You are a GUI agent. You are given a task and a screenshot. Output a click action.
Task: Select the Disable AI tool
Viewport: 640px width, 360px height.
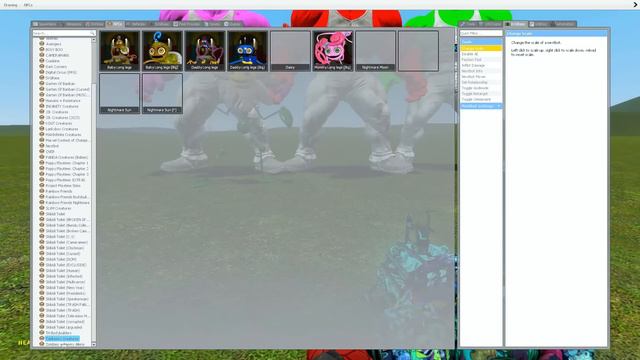[x=481, y=54]
